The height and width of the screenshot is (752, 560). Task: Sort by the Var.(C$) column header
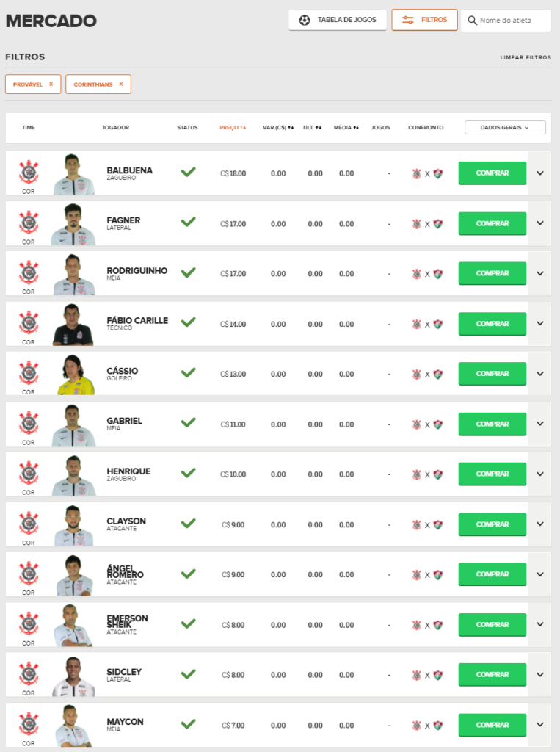coord(278,128)
